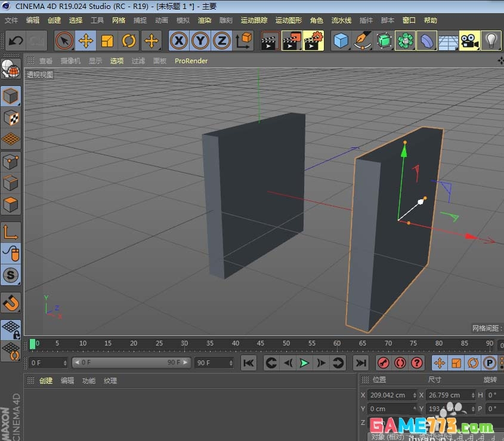The height and width of the screenshot is (441, 504).
Task: Select the Scale tool
Action: pyautogui.click(x=108, y=41)
